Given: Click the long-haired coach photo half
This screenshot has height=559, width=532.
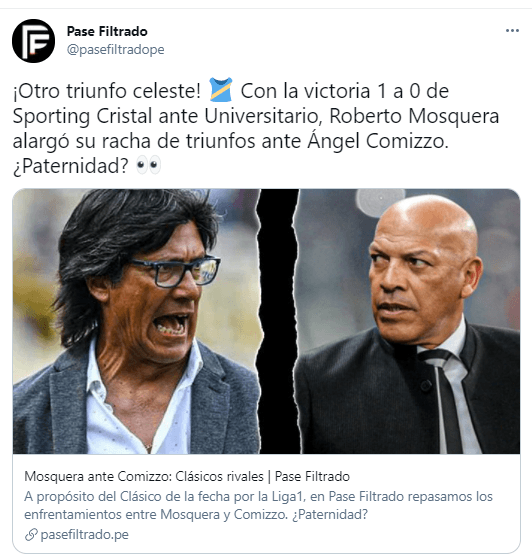Looking at the screenshot, I should (135, 321).
